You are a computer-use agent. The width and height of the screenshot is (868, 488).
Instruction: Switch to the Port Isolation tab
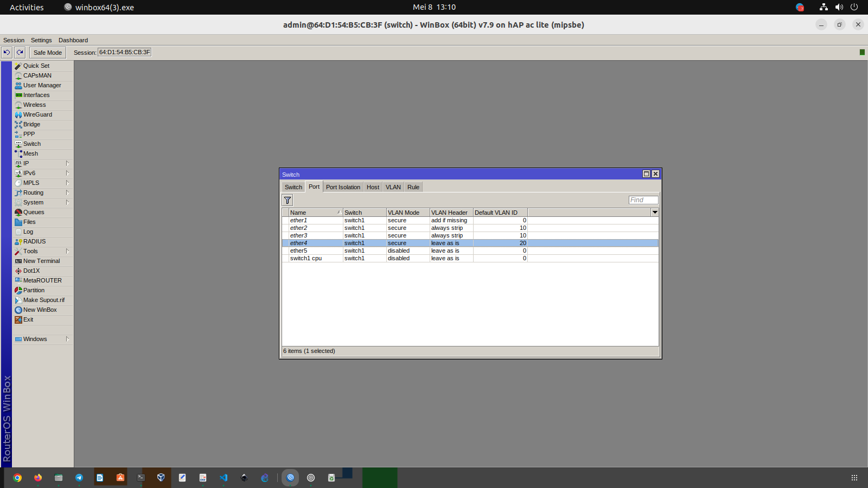tap(343, 187)
